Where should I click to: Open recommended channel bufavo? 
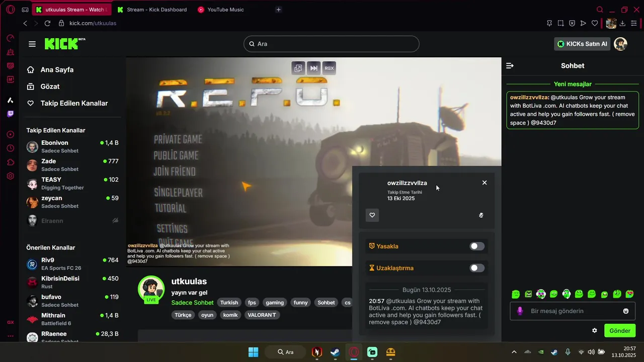click(x=72, y=301)
